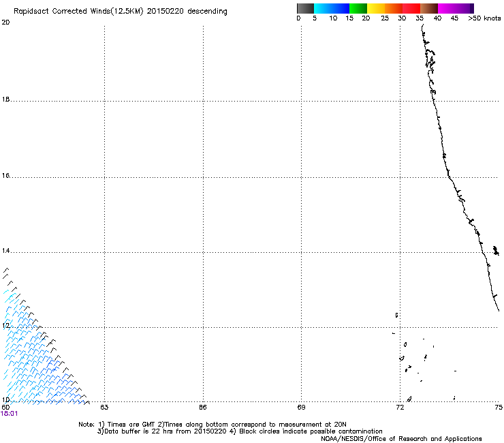The height and width of the screenshot is (443, 504).
Task: Click the latitude label '20' on left axis
Action: tap(5, 22)
